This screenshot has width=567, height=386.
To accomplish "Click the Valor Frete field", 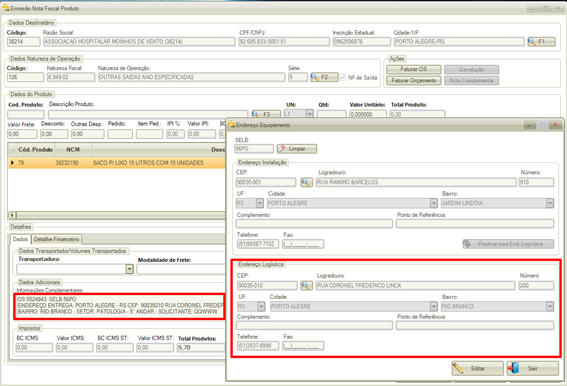I will point(22,134).
